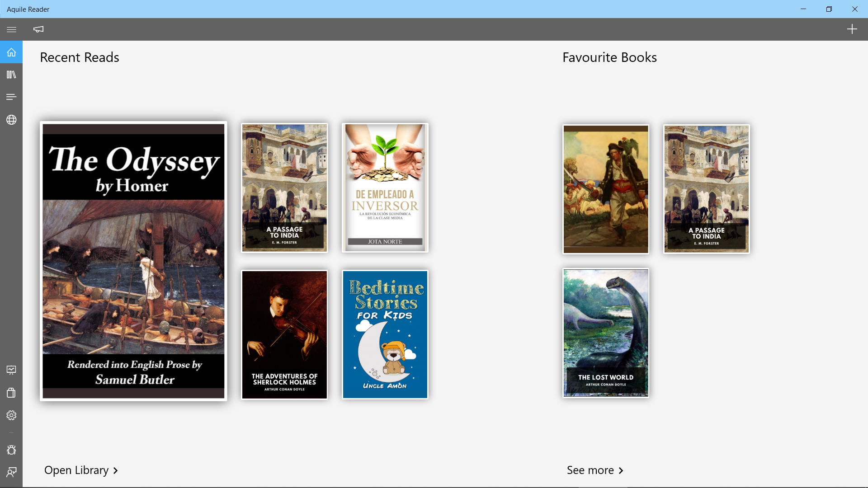Open The Lost World favourite book

(606, 333)
